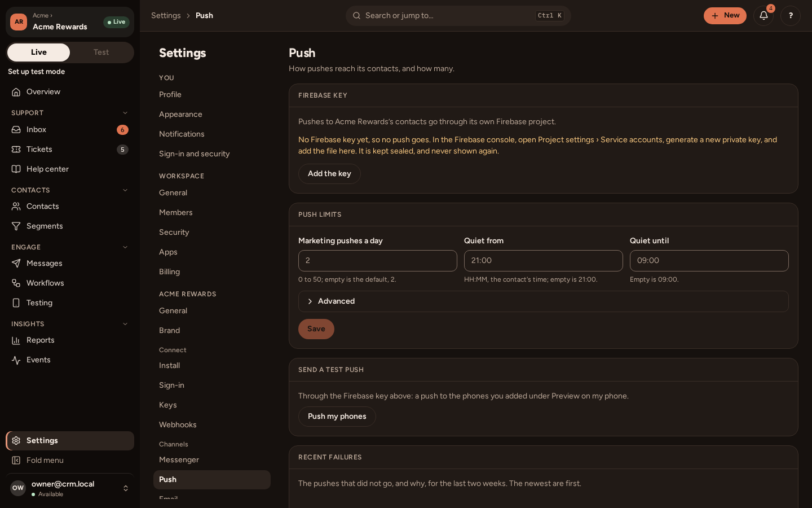Click Add the key button
The width and height of the screenshot is (812, 508).
click(329, 174)
